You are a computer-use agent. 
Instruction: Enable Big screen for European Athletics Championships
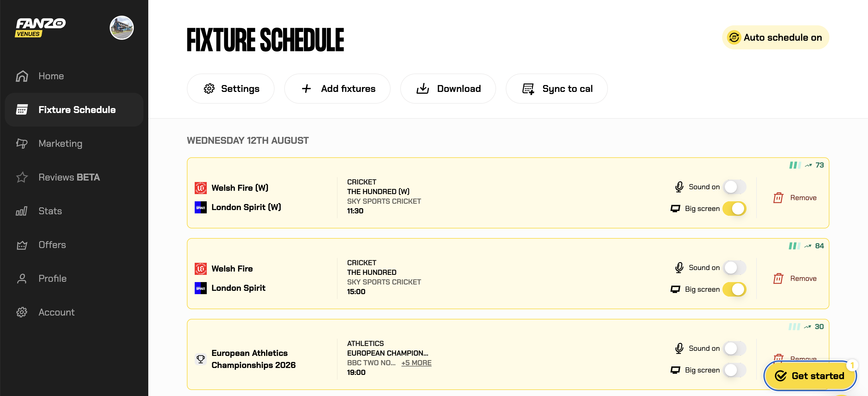[734, 370]
